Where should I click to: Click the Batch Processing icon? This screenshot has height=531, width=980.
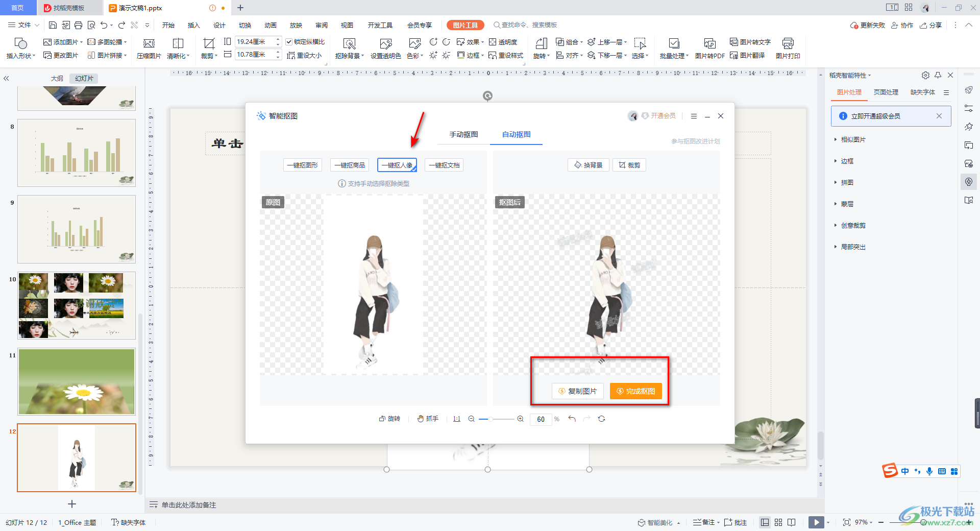tap(674, 43)
